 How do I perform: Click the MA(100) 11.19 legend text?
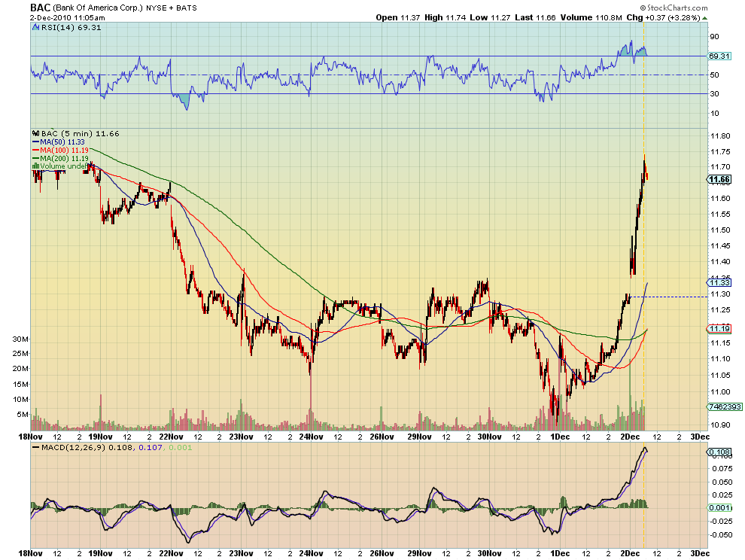click(64, 150)
